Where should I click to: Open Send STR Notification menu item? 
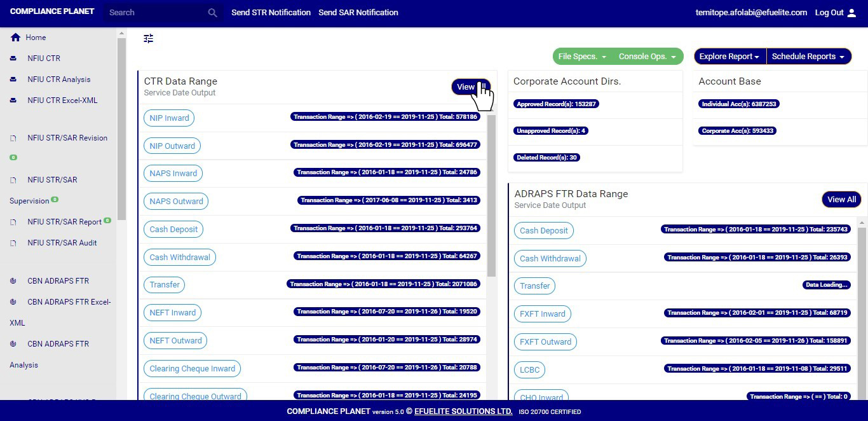click(x=271, y=13)
